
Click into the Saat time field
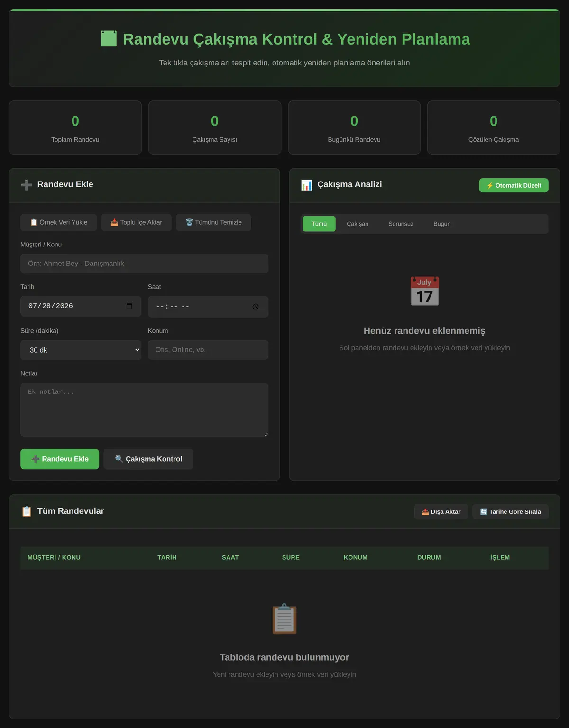coord(208,307)
